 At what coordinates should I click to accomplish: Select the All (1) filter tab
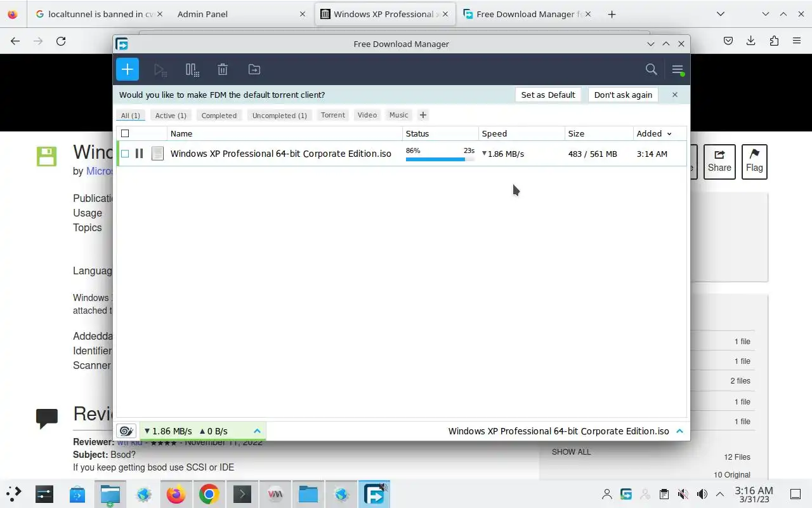(131, 116)
